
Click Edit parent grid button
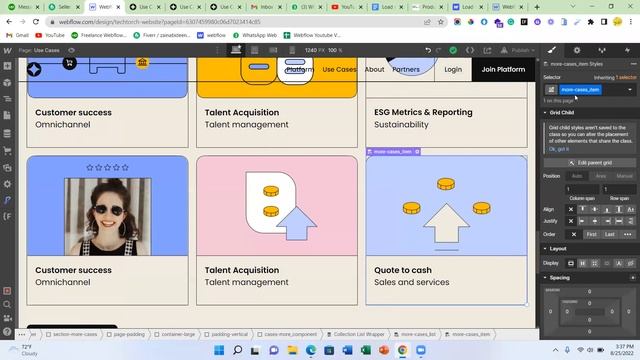590,162
